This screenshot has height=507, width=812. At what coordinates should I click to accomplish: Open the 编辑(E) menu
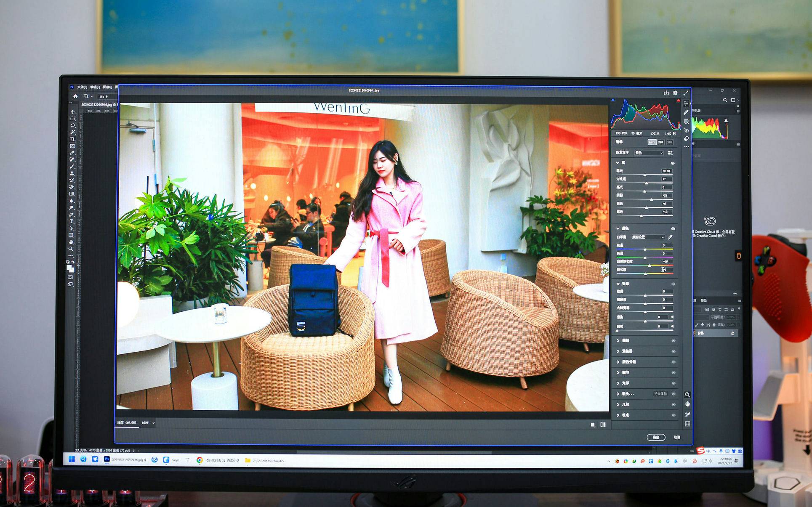point(95,87)
